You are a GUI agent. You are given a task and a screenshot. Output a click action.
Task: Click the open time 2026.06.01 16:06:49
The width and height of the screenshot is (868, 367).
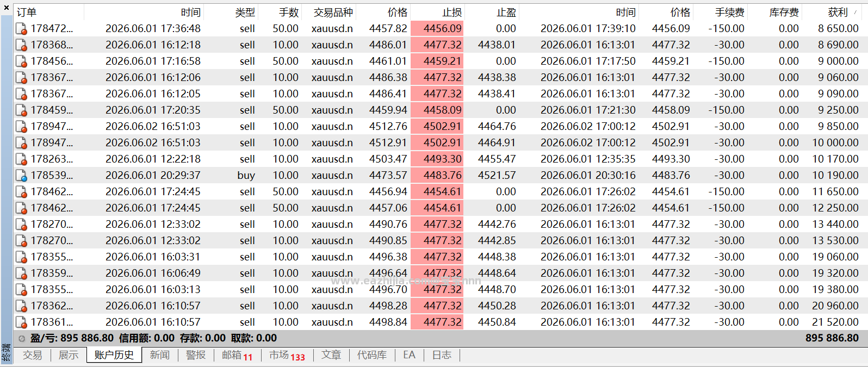point(153,273)
